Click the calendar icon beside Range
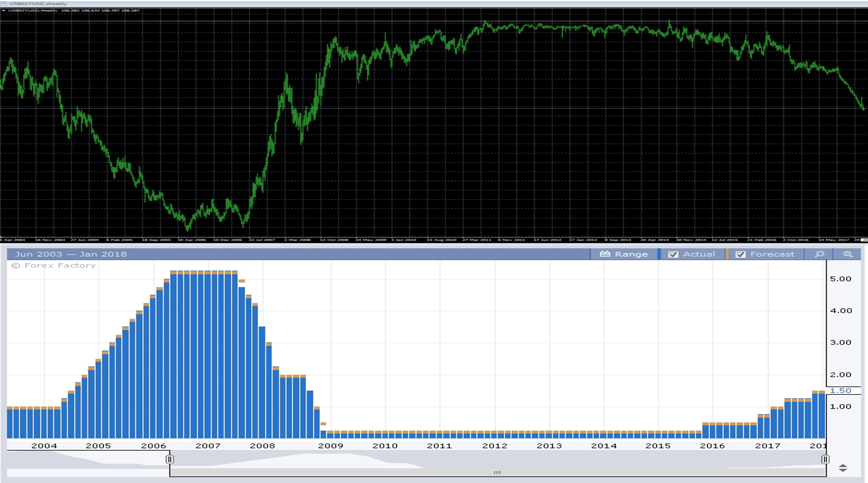868x483 pixels. (605, 254)
